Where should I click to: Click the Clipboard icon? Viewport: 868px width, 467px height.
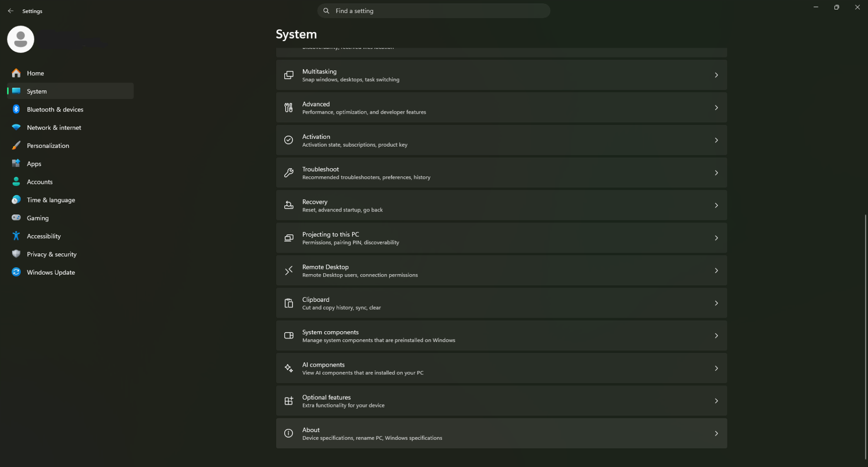[x=288, y=303]
